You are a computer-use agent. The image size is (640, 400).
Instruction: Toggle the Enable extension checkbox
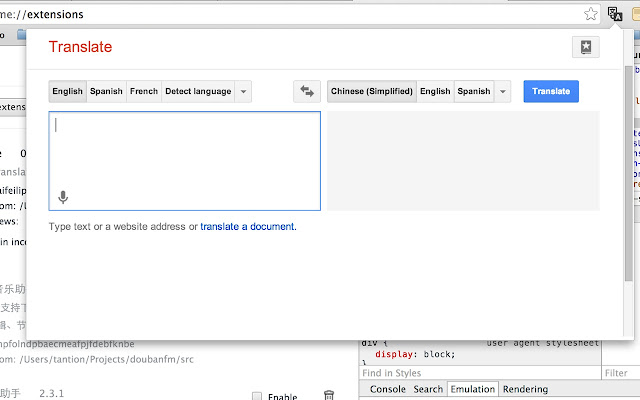[257, 396]
